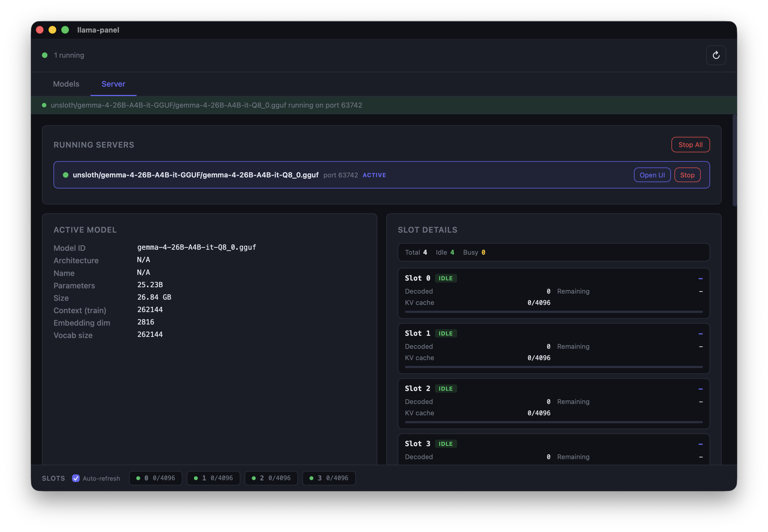
Task: Click the SLOT DETAILS heading
Action: pyautogui.click(x=427, y=230)
